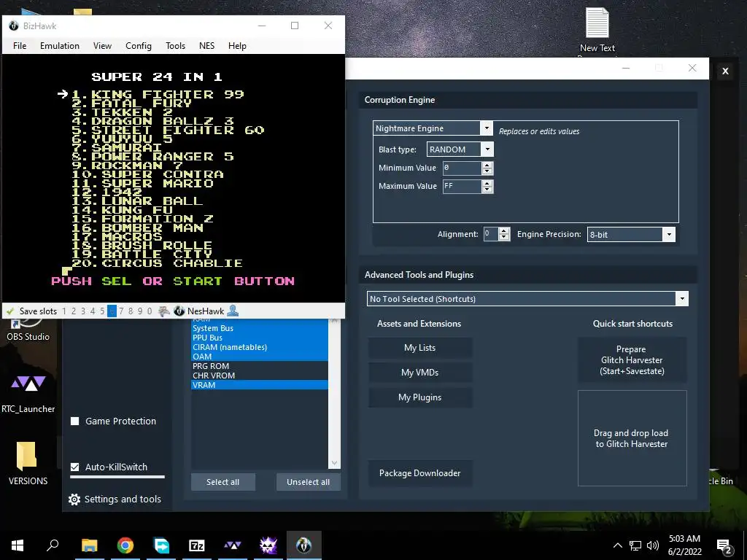Select the VERSIONS folder on desktop
Viewport: 747px width, 560px height.
point(28,463)
